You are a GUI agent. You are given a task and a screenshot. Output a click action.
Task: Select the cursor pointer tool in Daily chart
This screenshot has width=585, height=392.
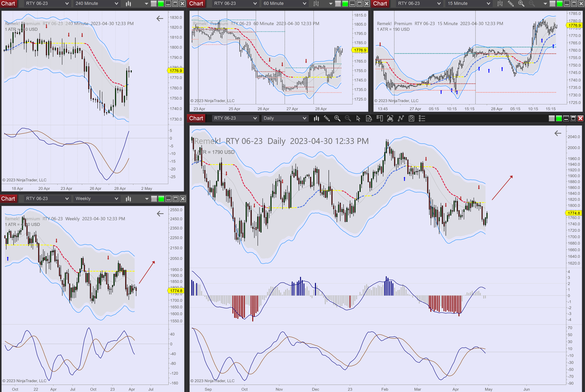(358, 118)
